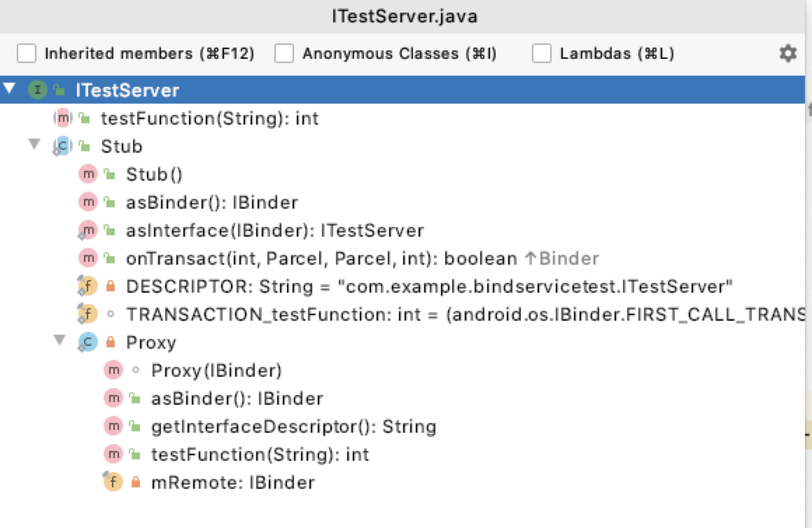Collapse the ITestServer root node
Screen dimensions: 812x528
[x=8, y=90]
